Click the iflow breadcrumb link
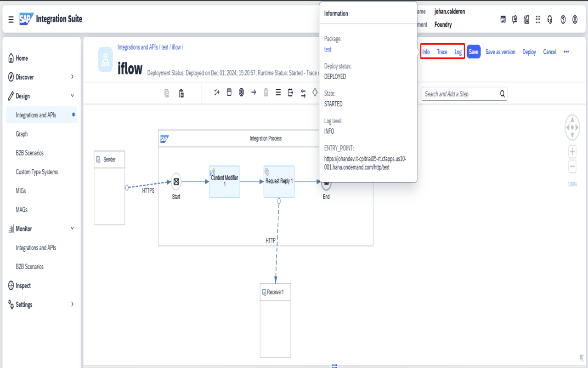 click(176, 47)
